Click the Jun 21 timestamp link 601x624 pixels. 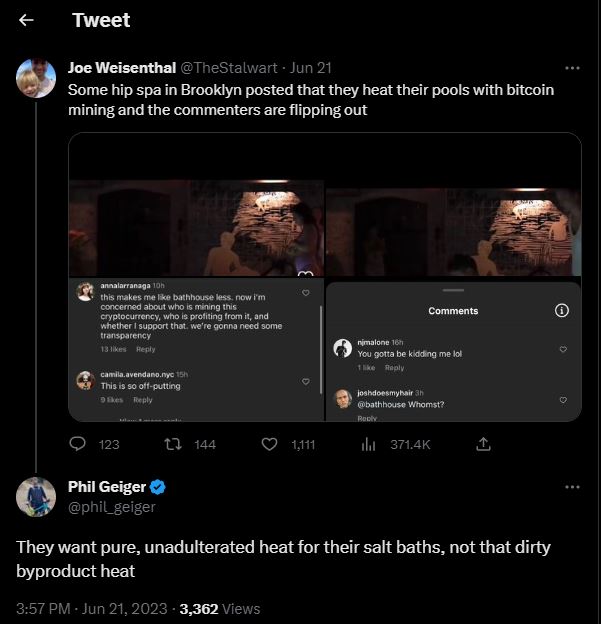click(x=310, y=68)
